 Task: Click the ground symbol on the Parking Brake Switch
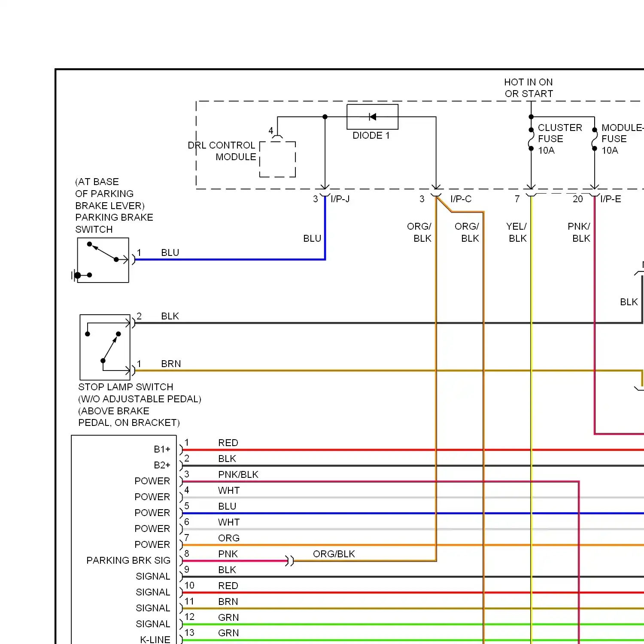click(x=76, y=275)
